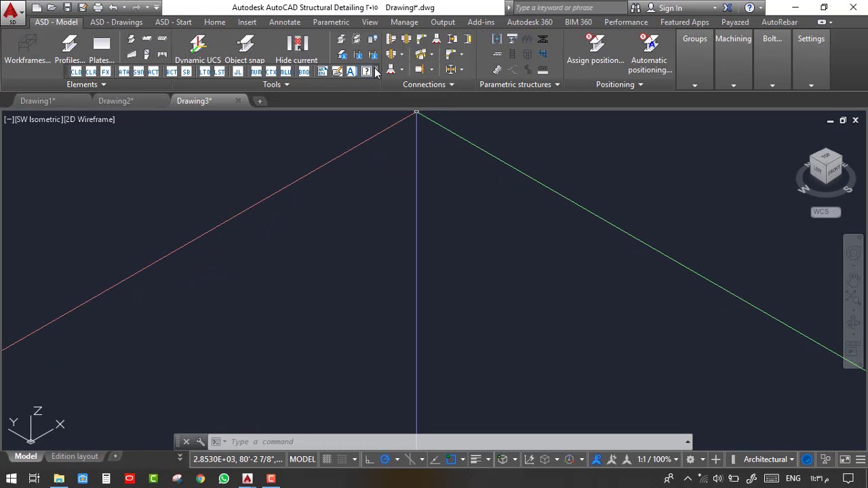Click the help question mark toolbar icon

click(367, 72)
